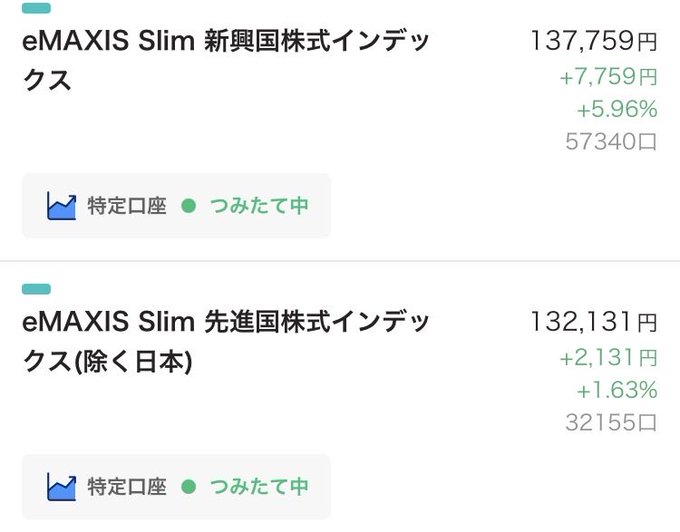
Task: Click 特定口座 label in the 新興国株式 card
Action: (127, 206)
